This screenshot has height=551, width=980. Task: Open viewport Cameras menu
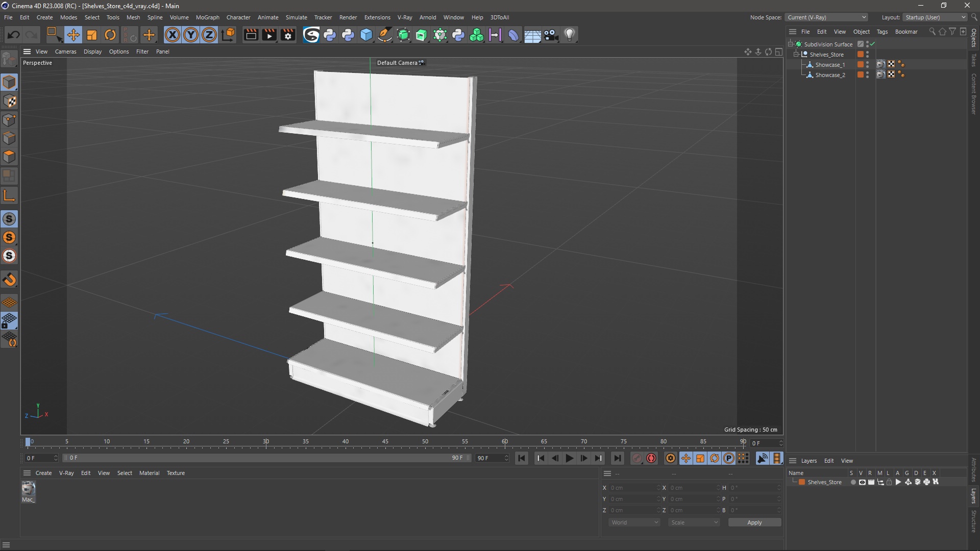coord(65,52)
